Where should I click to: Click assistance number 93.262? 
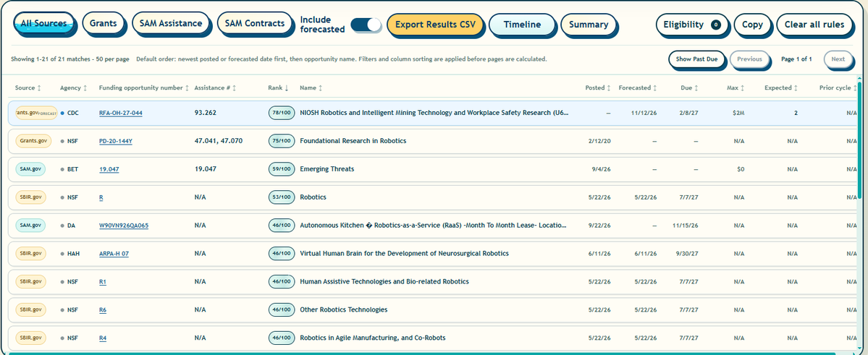(206, 113)
